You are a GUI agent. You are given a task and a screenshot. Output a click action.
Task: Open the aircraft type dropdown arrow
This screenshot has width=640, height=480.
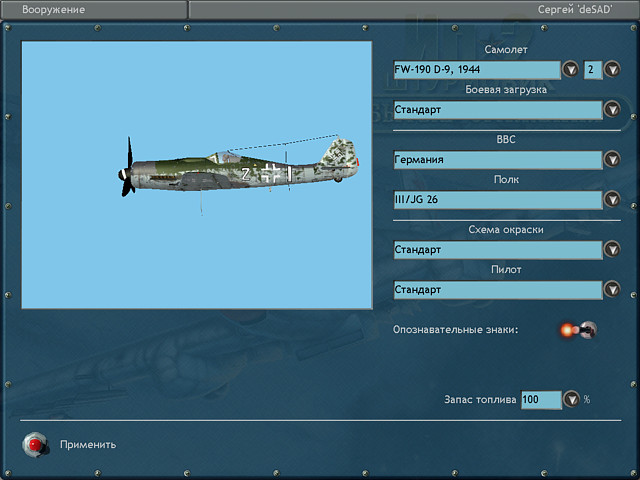570,69
